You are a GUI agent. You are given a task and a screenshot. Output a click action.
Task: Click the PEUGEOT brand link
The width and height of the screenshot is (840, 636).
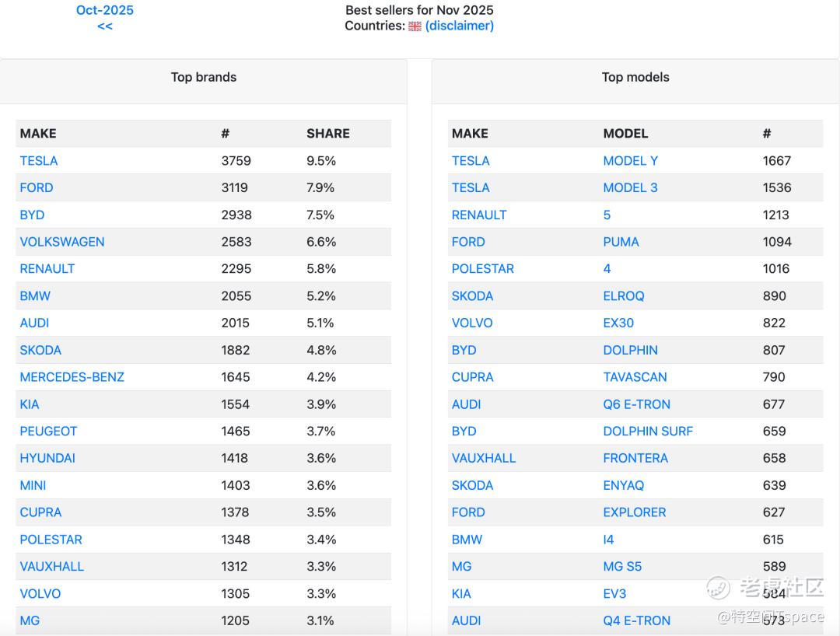(48, 432)
